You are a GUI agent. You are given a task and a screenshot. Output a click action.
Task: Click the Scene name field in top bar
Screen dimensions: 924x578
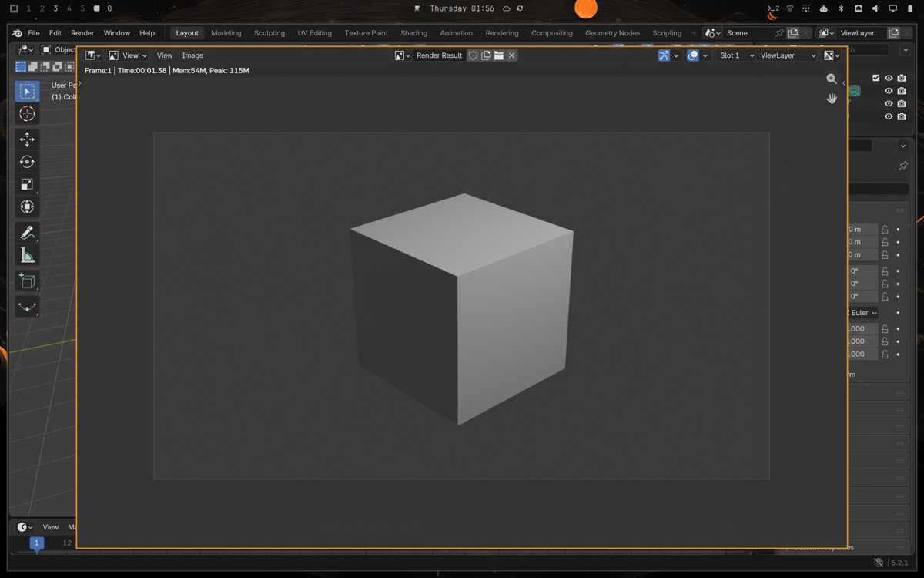[748, 33]
